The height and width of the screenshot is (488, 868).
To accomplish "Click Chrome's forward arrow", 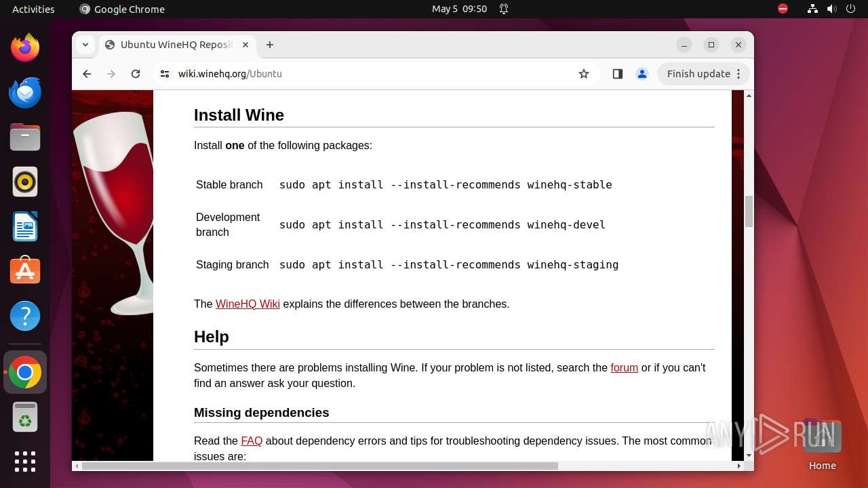I will (x=111, y=74).
